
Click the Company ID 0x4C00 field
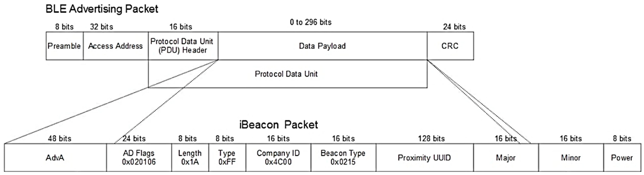pyautogui.click(x=278, y=158)
